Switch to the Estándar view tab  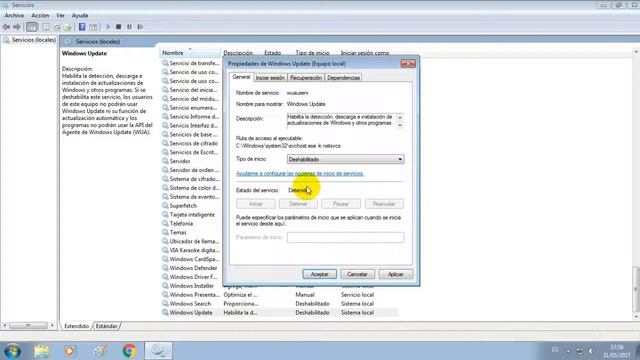107,326
